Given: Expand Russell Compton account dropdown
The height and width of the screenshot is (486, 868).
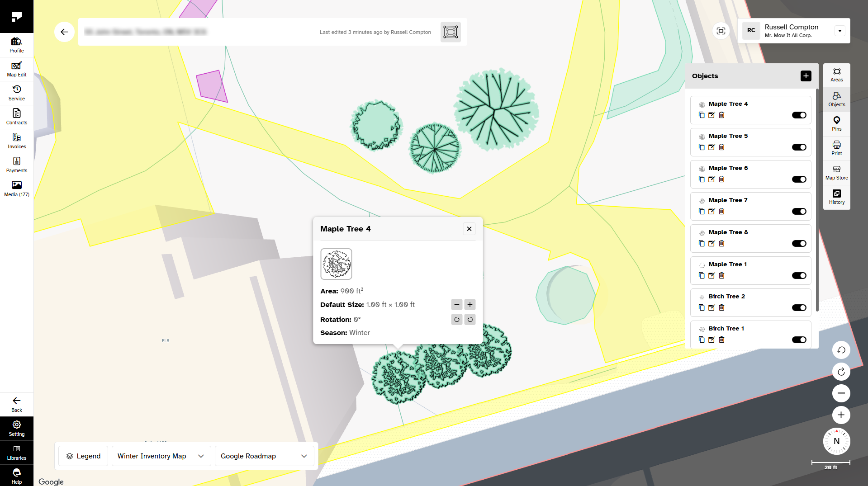Looking at the screenshot, I should tap(840, 31).
